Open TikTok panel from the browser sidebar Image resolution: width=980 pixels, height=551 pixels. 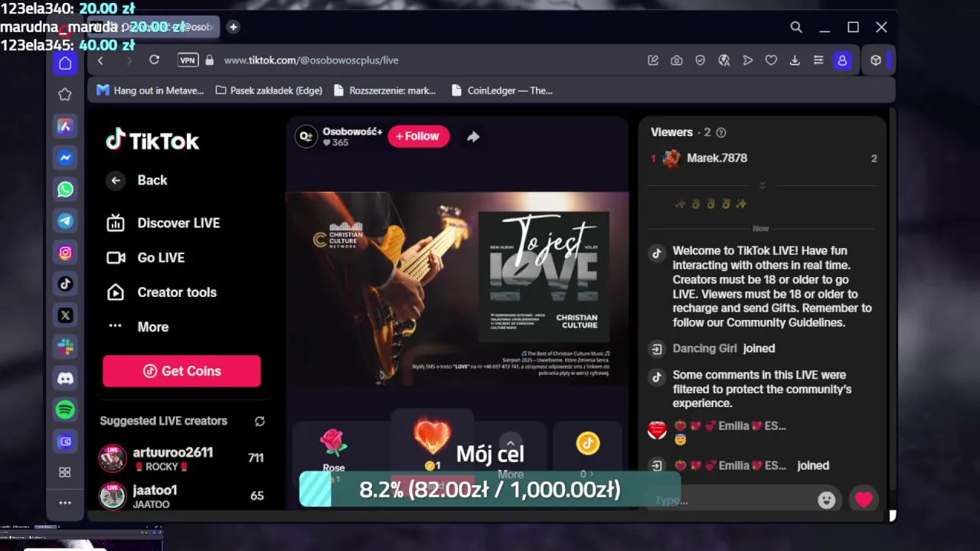point(65,283)
